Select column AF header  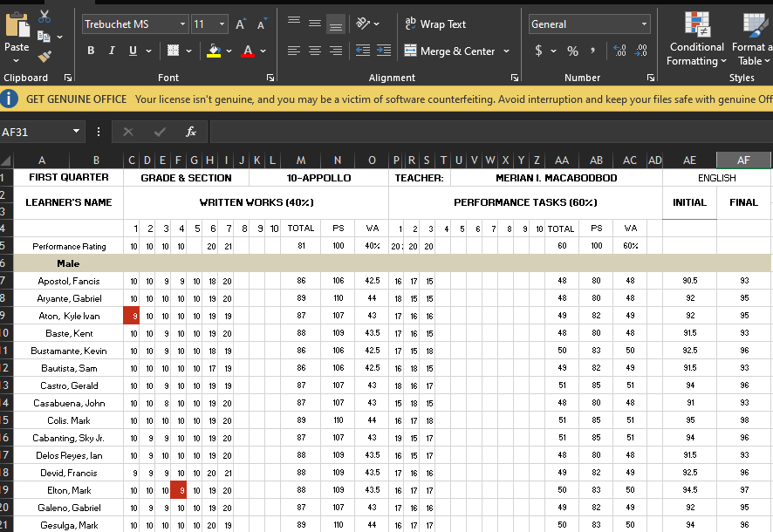click(x=743, y=160)
